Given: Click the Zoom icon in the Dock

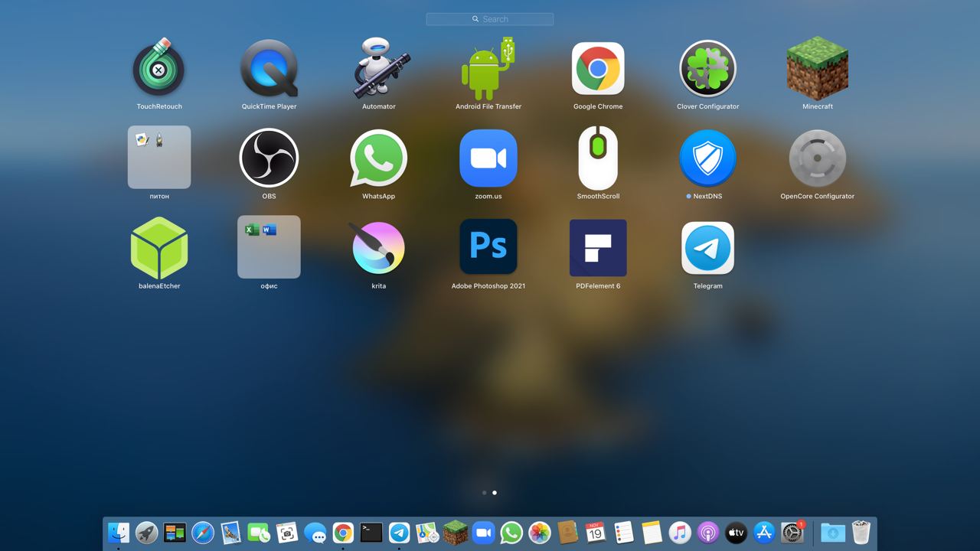Looking at the screenshot, I should pyautogui.click(x=484, y=533).
